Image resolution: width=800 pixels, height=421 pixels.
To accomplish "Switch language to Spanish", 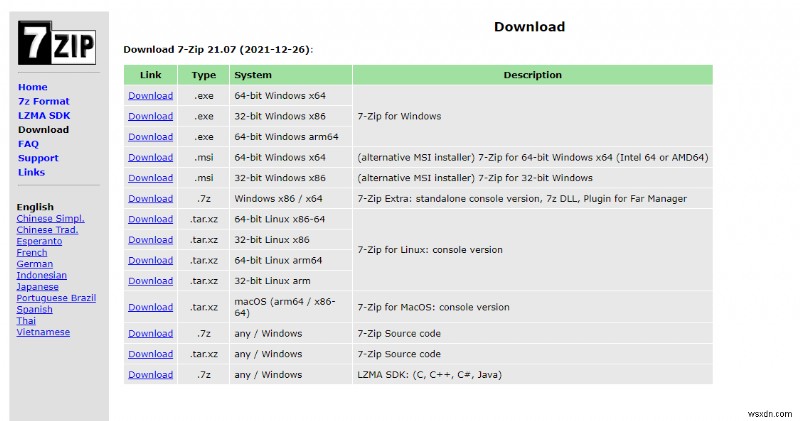I will coord(34,309).
